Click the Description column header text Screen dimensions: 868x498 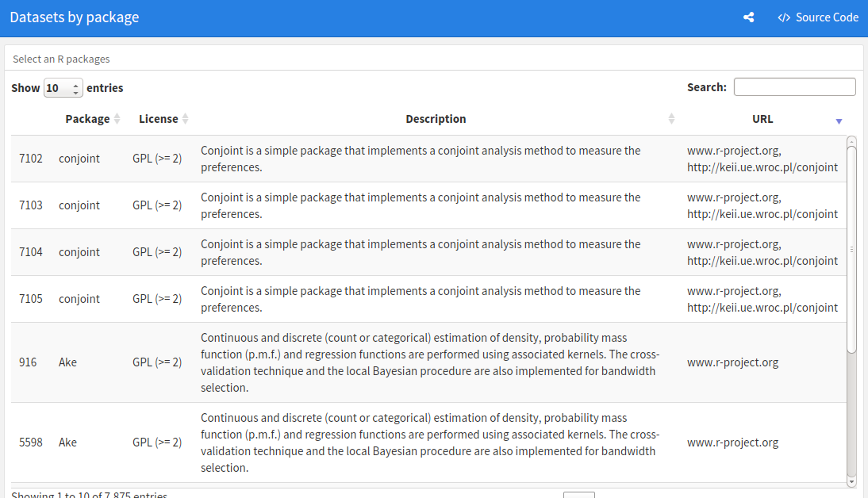coord(436,119)
